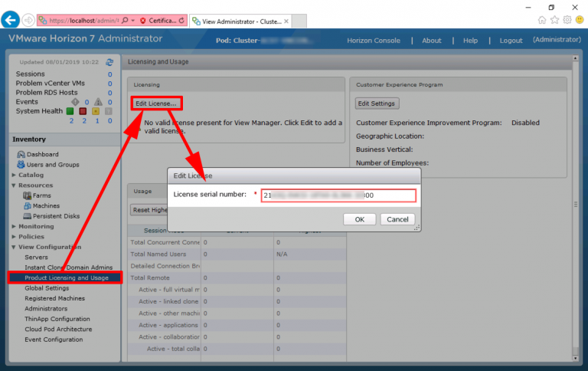Viewport: 588px width, 371px height.
Task: Cancel the Edit License dialog
Action: tap(397, 219)
